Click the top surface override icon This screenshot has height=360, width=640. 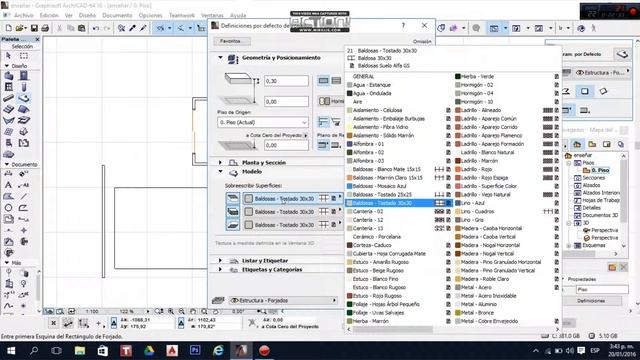click(233, 198)
